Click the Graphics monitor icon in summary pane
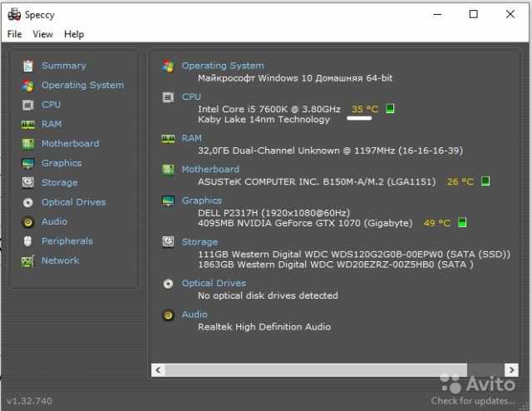Viewport: 532px width, 411px height. click(168, 201)
